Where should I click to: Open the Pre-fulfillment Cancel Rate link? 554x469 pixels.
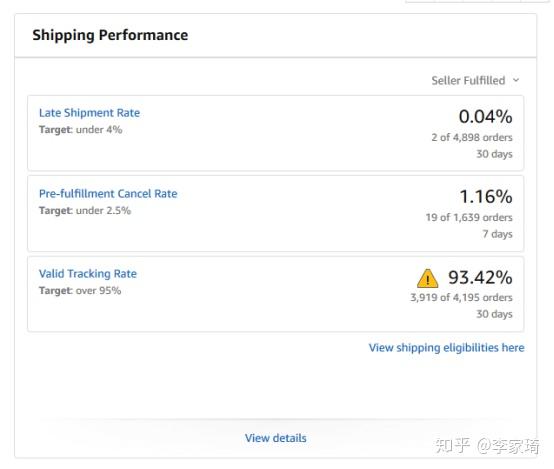tap(108, 194)
